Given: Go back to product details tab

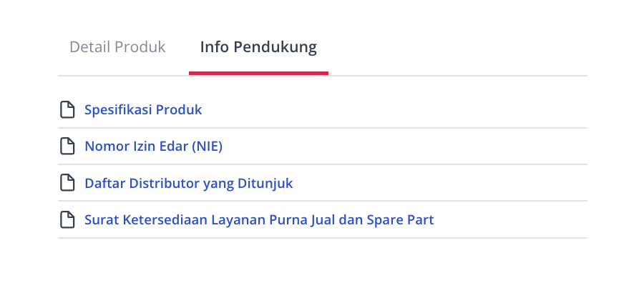Looking at the screenshot, I should [x=117, y=47].
